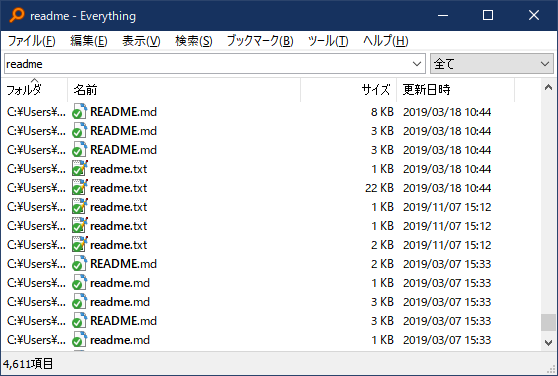Sort by the サイズ column header
Image resolution: width=558 pixels, height=376 pixels.
349,90
